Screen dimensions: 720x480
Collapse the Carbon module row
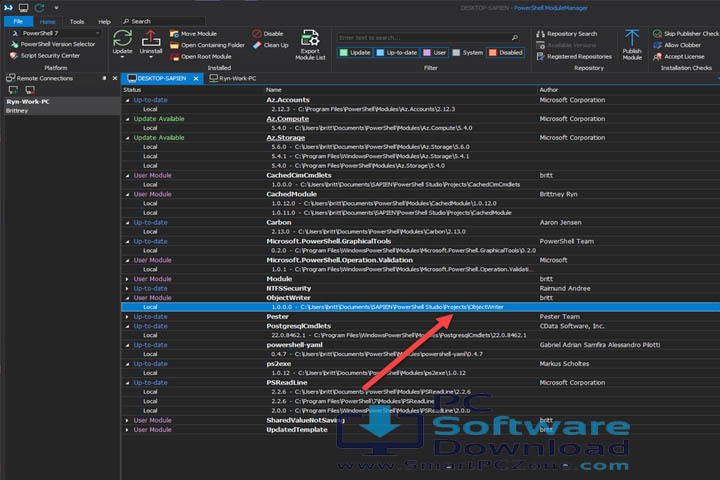(x=127, y=223)
